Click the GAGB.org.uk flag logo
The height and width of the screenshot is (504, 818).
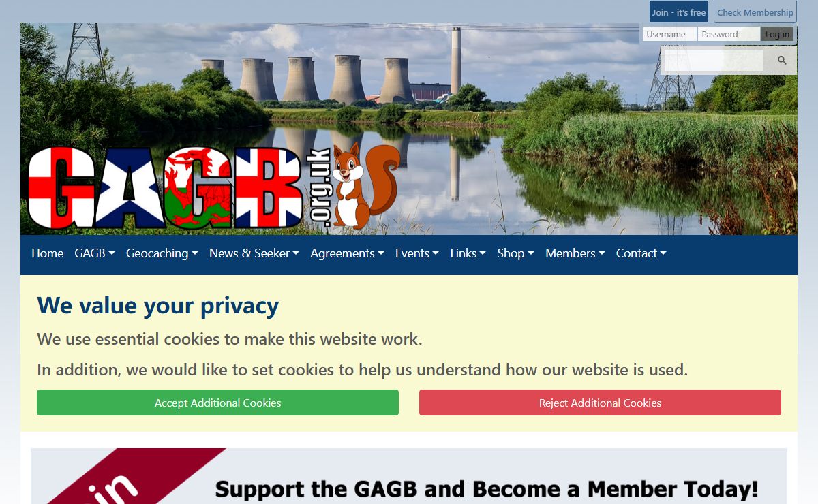pyautogui.click(x=179, y=188)
